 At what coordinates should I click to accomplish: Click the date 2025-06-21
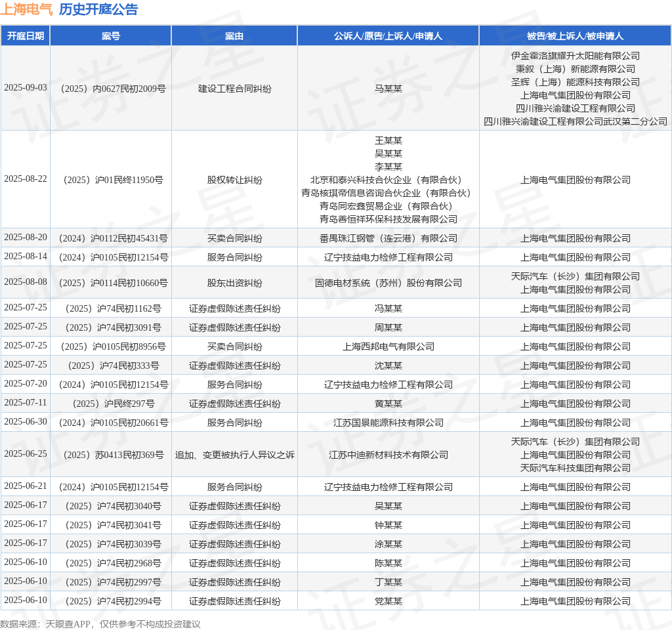point(26,486)
